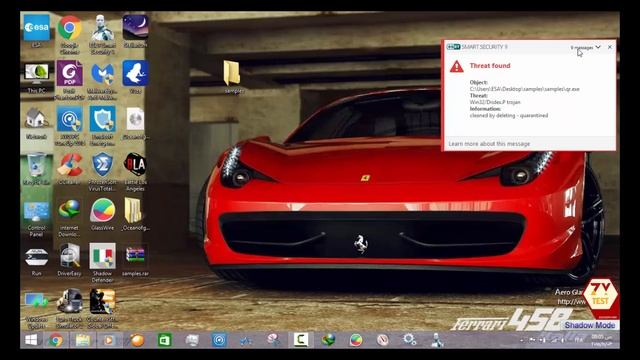Open the gears settings taskbar icon
Screen dimensions: 640x360
tap(409, 340)
